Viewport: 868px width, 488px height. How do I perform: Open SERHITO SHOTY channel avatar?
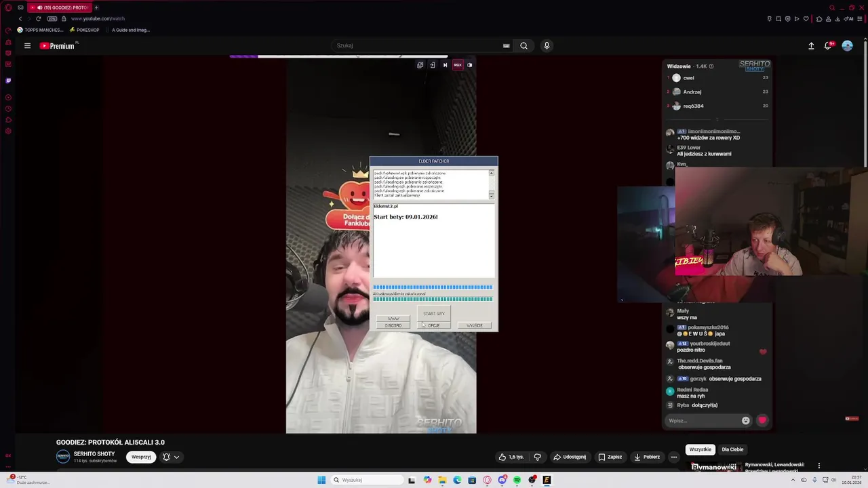(63, 457)
